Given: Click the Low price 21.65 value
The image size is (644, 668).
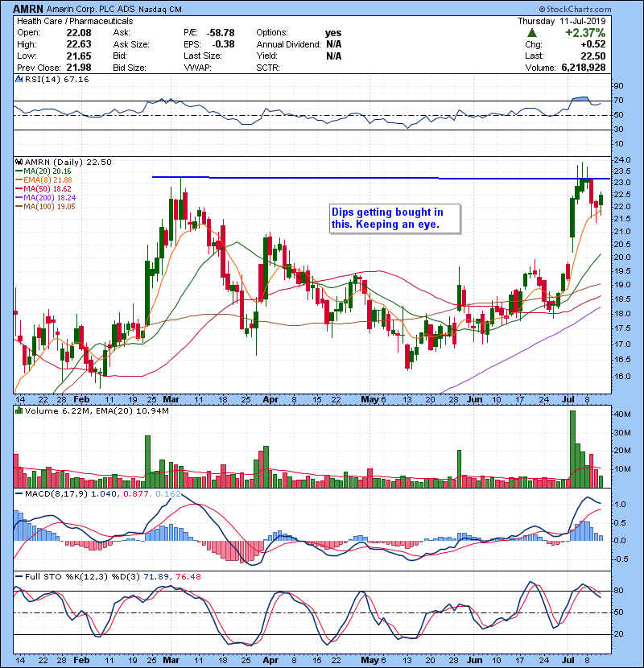Looking at the screenshot, I should tap(78, 56).
